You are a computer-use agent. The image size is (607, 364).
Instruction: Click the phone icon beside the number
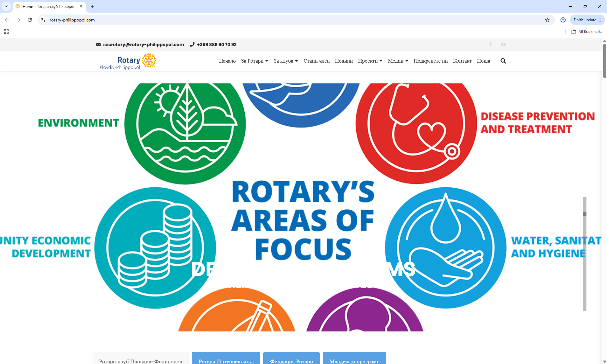click(192, 45)
